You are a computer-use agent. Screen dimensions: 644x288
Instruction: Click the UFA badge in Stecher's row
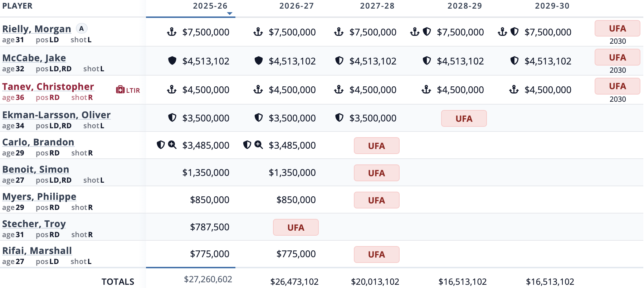point(296,227)
